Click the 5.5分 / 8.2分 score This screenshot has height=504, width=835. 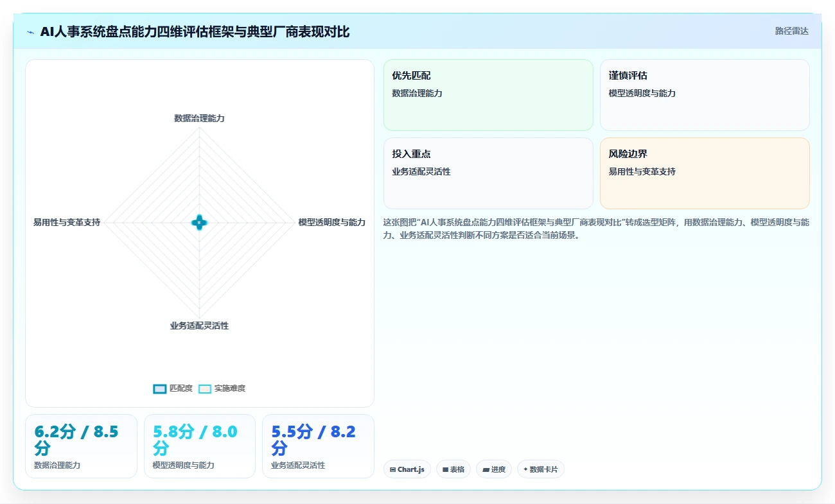point(313,440)
